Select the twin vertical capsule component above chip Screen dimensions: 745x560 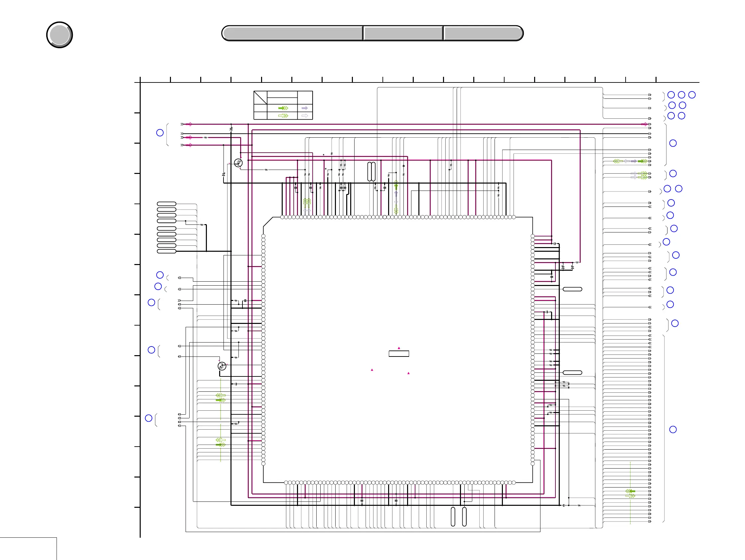[371, 171]
